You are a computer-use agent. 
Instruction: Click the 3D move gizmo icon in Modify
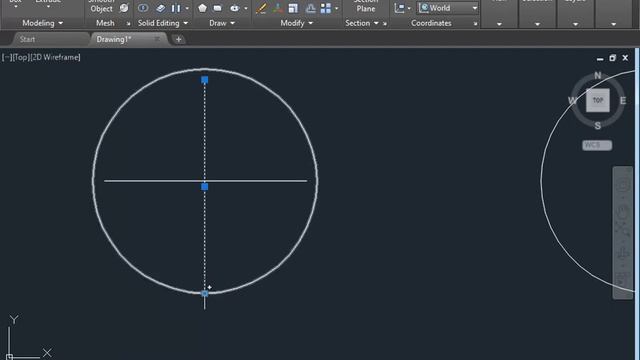[x=278, y=8]
